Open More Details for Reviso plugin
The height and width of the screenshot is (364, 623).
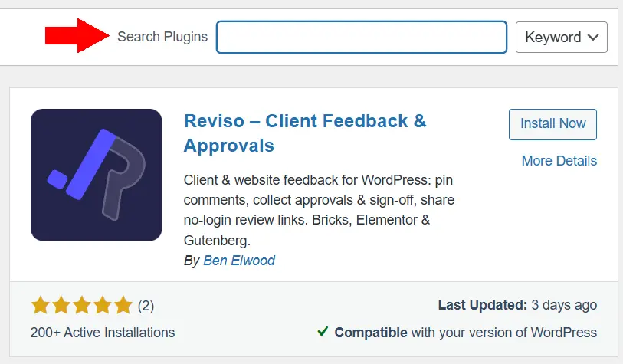[559, 160]
